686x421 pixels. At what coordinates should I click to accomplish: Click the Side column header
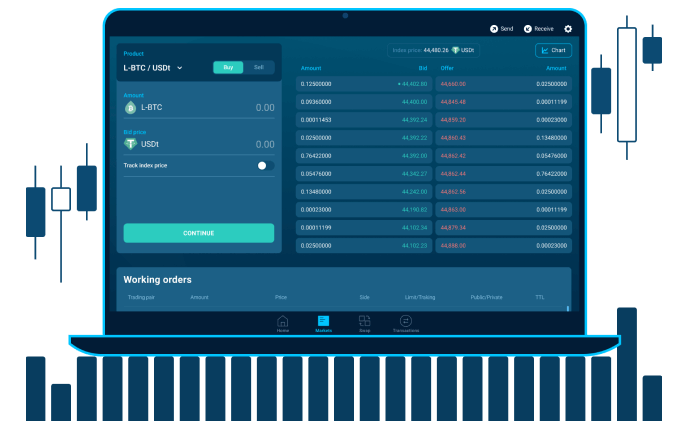pos(364,297)
